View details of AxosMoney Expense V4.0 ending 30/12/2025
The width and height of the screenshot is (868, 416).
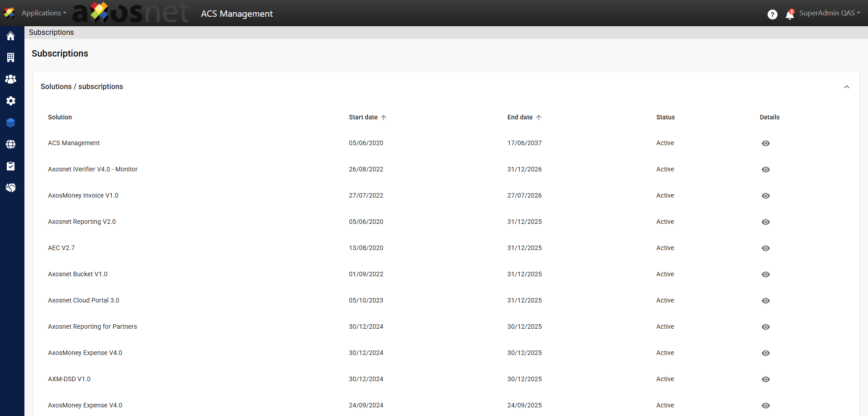point(766,353)
